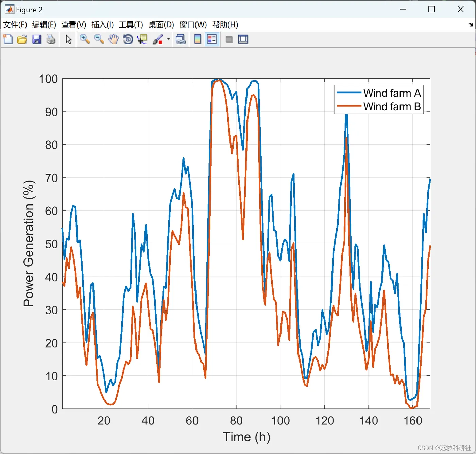Click the Show Plot Tools and Dock icon
This screenshot has width=476, height=454.
point(243,39)
